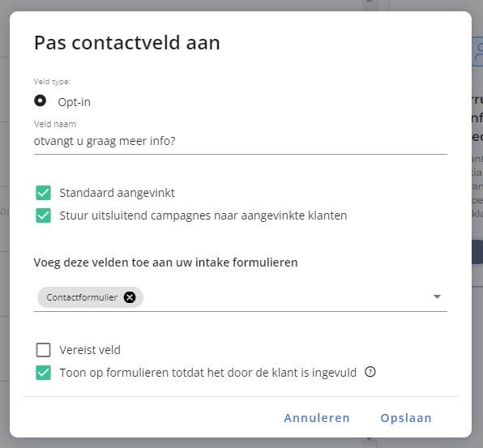Click the Opt-in label text
This screenshot has width=483, height=448.
75,102
